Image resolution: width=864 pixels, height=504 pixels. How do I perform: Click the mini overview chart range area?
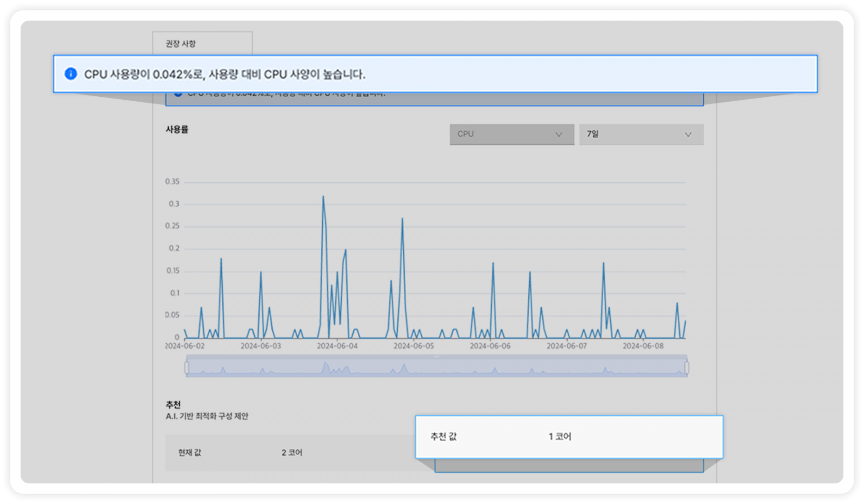(x=436, y=367)
